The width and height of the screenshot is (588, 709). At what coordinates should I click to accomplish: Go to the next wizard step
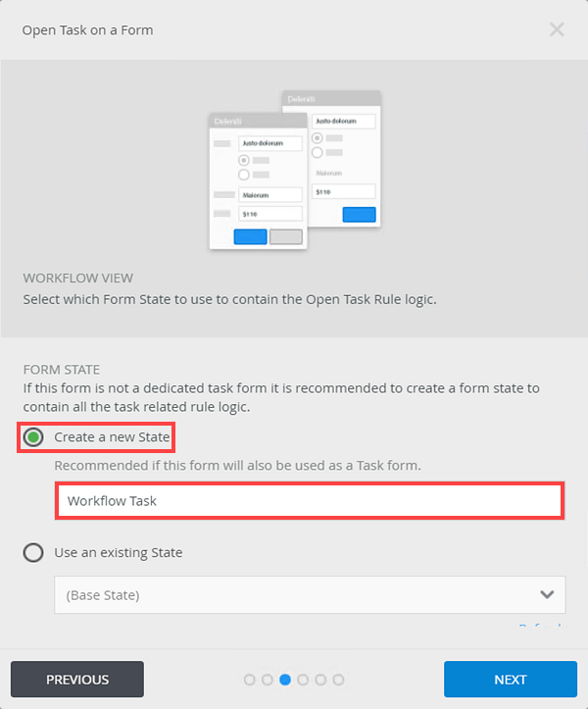(x=511, y=680)
